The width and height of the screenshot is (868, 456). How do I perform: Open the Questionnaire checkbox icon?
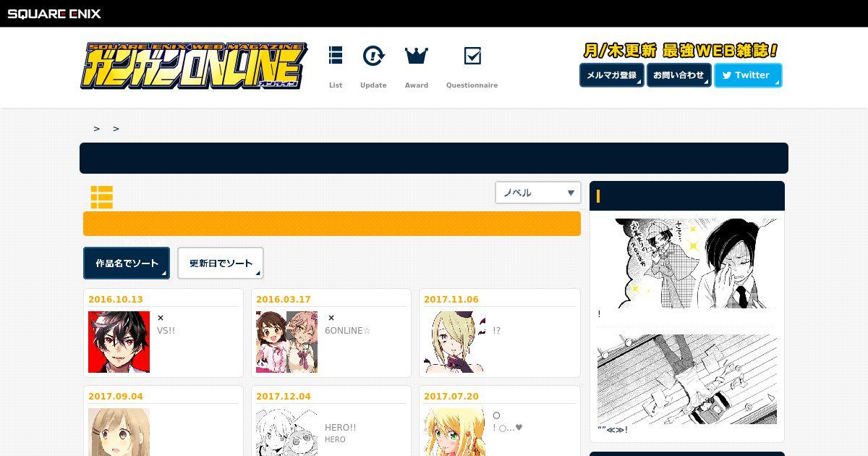(x=472, y=56)
